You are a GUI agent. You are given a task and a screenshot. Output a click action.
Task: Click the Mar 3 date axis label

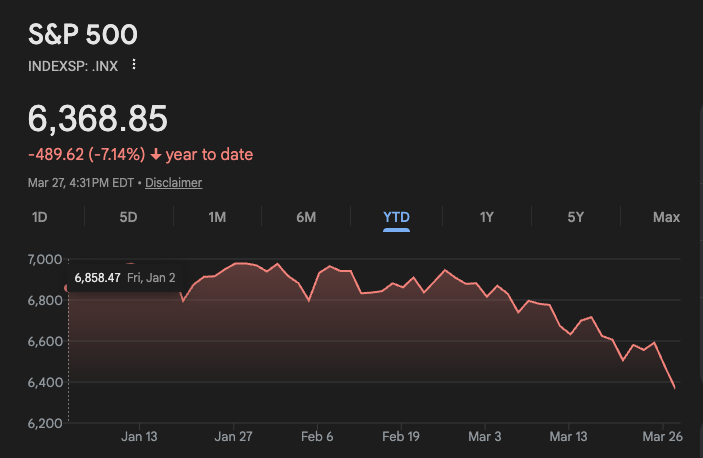(485, 437)
